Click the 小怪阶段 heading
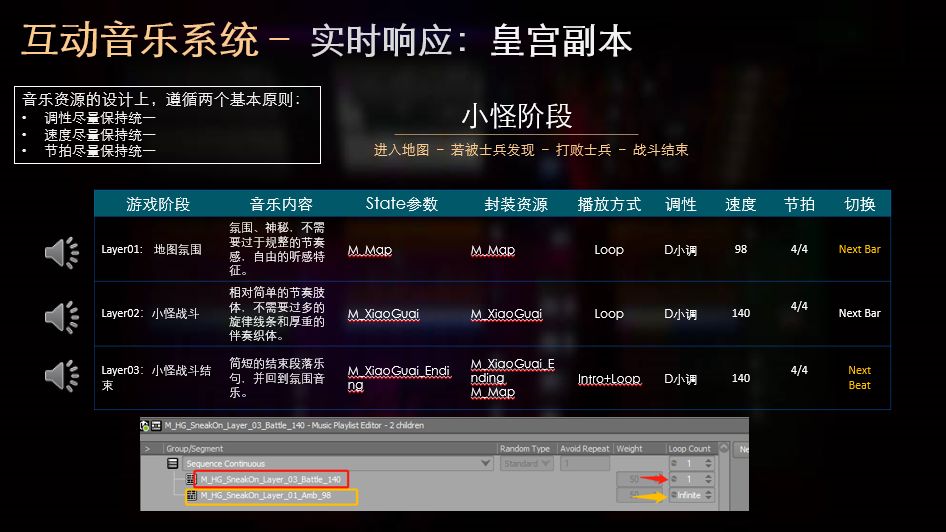The width and height of the screenshot is (946, 532). [x=516, y=116]
